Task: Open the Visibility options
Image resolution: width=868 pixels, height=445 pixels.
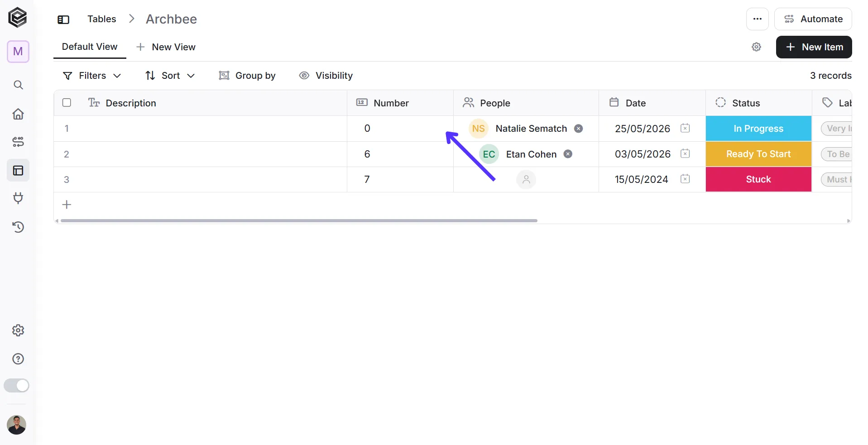Action: point(326,76)
